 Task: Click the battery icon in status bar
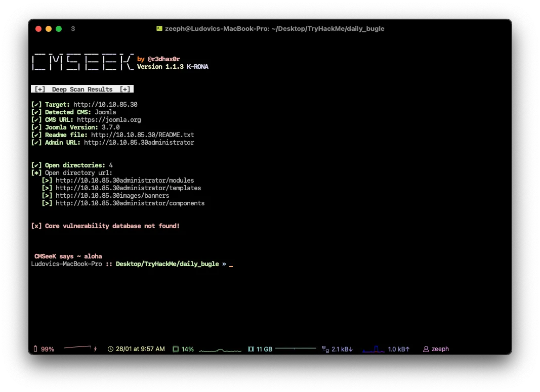35,349
